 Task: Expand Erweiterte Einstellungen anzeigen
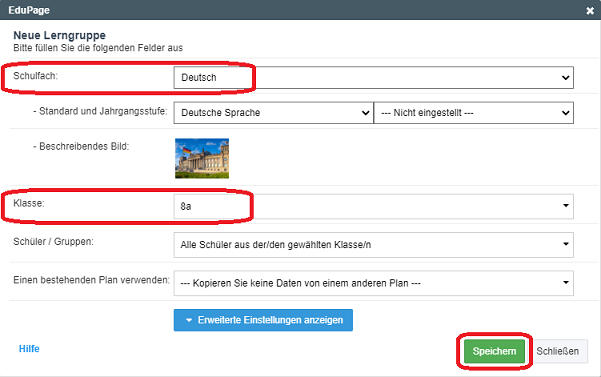coord(263,320)
